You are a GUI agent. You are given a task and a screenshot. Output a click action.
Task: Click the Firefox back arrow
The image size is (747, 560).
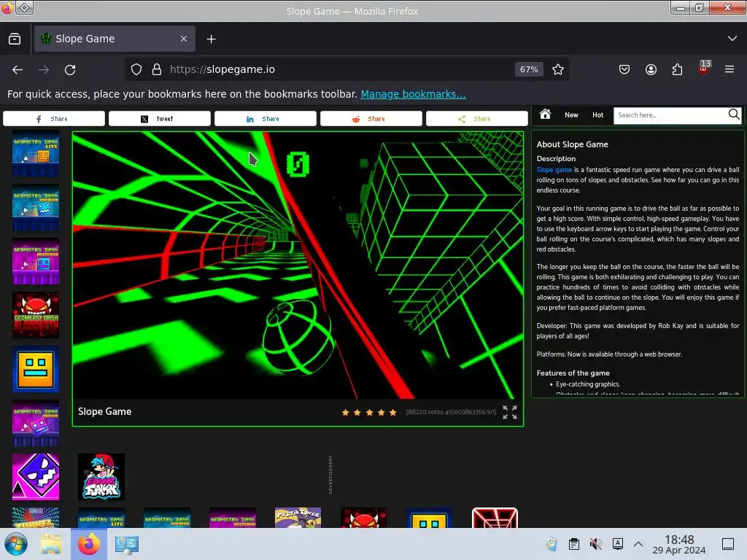tap(18, 69)
